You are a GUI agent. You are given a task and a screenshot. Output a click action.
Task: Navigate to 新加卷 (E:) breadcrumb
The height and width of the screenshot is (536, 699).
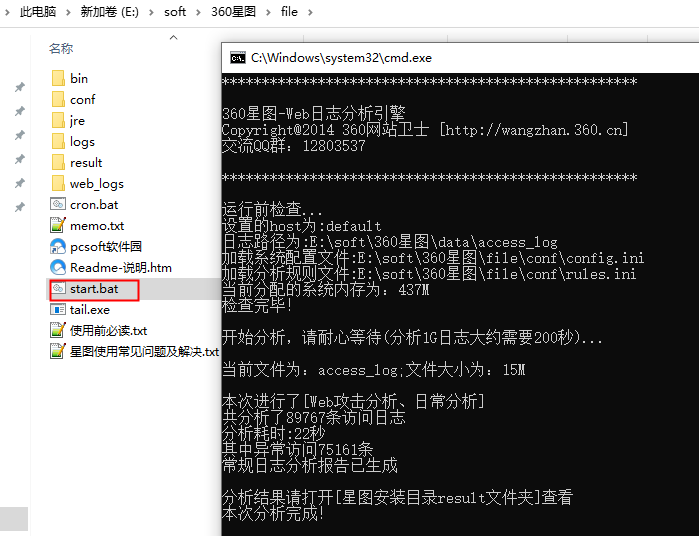(110, 12)
